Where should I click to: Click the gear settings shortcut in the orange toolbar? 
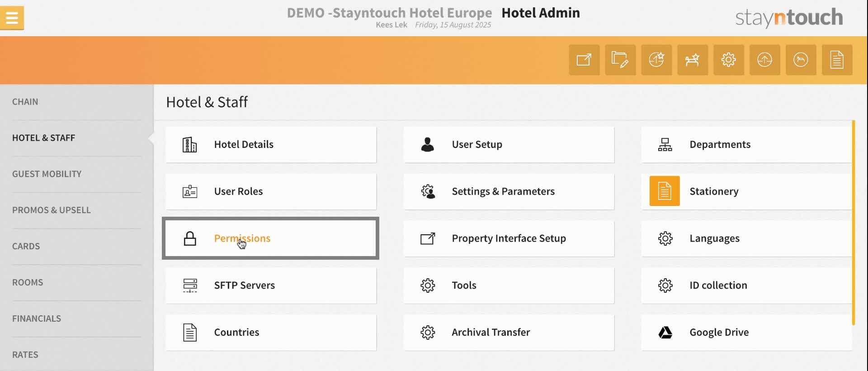pos(729,60)
